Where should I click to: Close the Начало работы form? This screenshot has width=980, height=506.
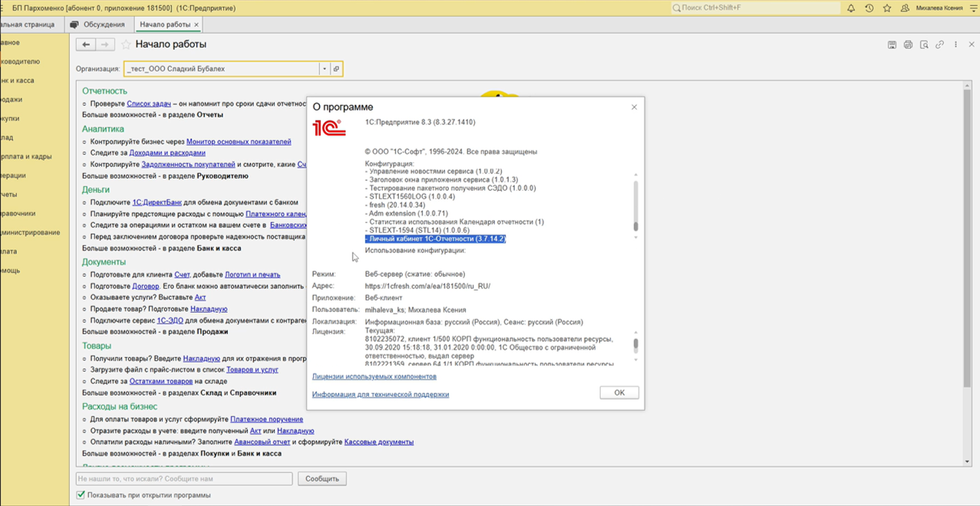click(972, 45)
